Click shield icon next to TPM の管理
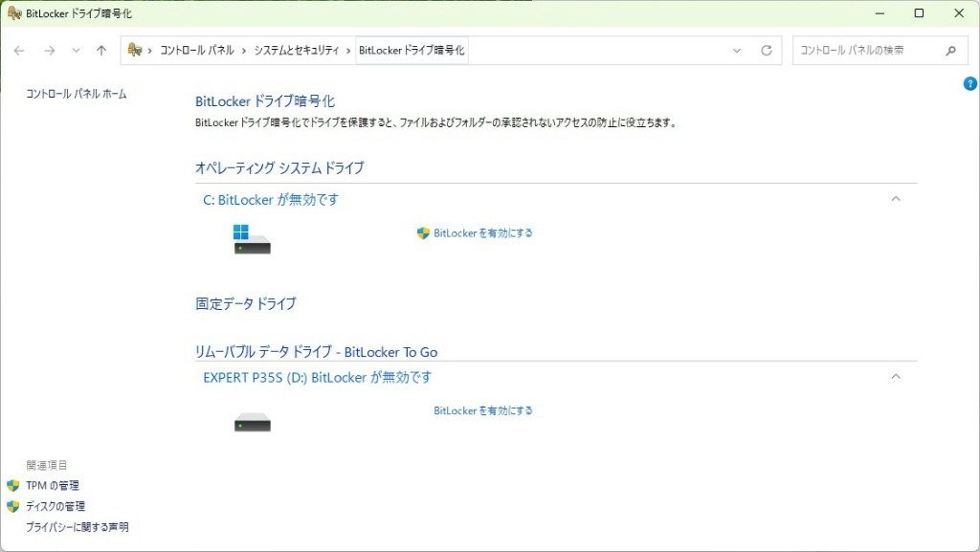Viewport: 980px width, 552px height. [x=13, y=485]
